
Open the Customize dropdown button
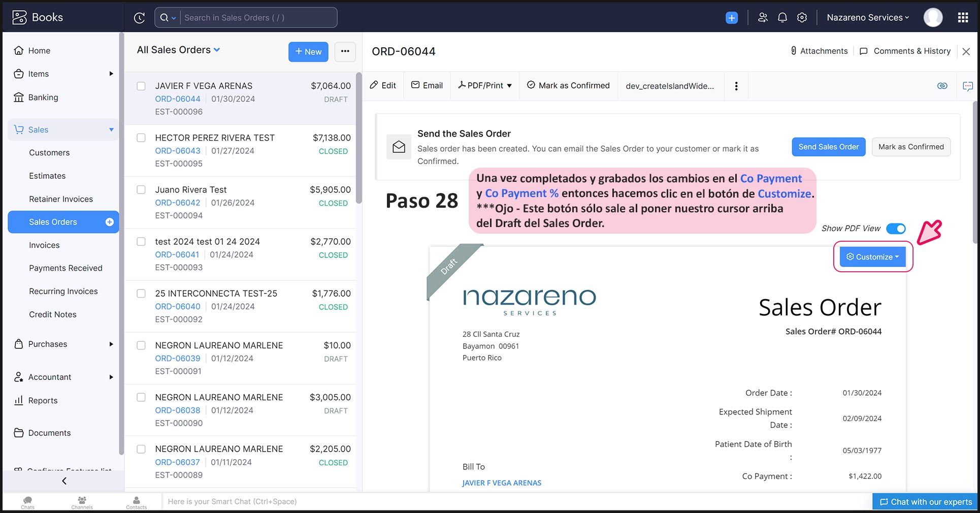(x=872, y=257)
